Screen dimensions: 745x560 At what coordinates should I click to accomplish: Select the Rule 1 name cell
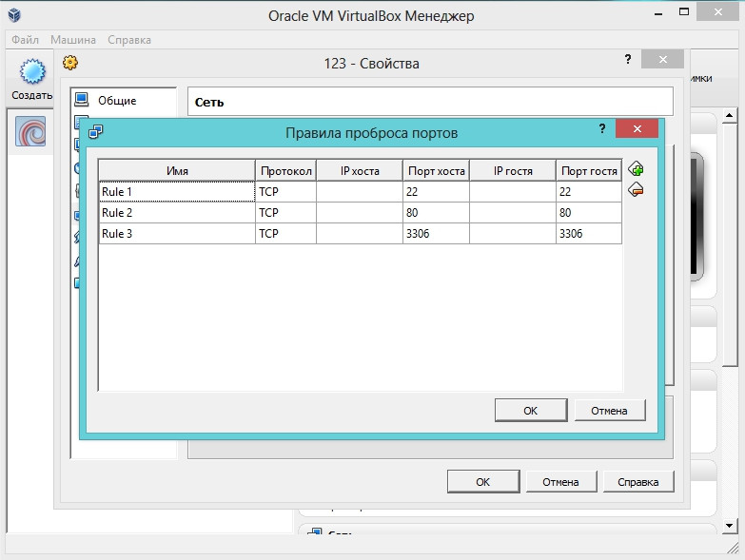177,192
